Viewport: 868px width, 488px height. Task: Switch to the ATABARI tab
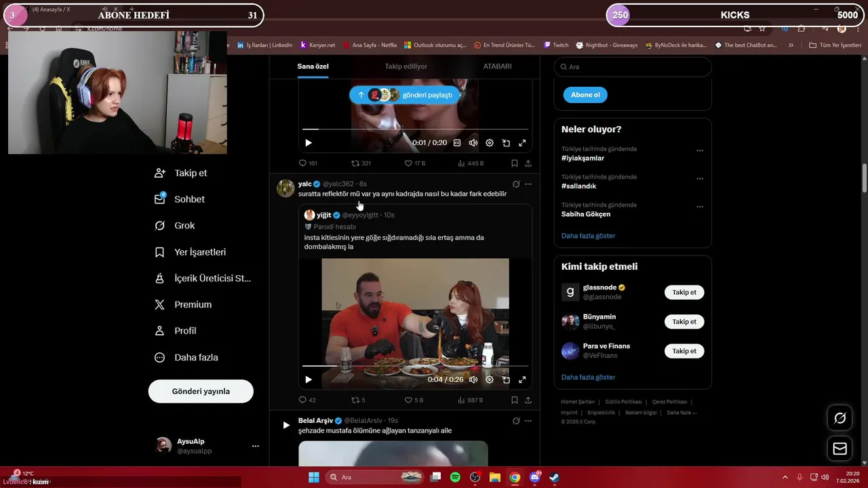point(498,66)
